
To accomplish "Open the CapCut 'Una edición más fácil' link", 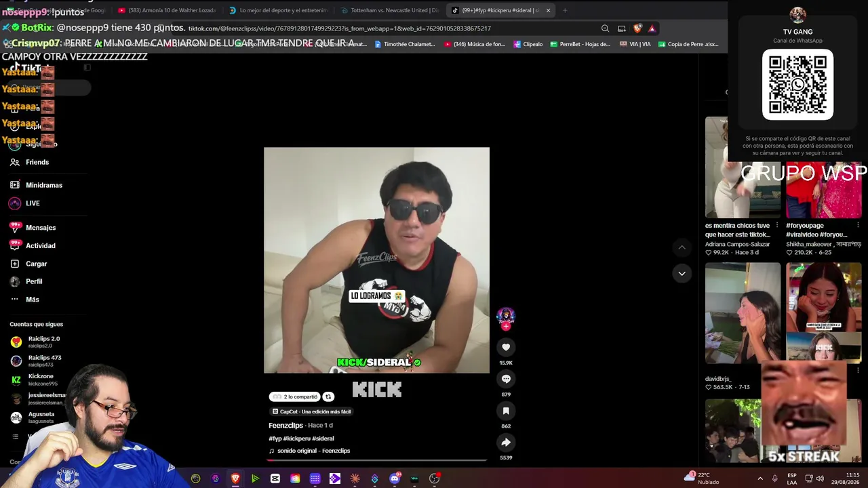I will tap(311, 411).
